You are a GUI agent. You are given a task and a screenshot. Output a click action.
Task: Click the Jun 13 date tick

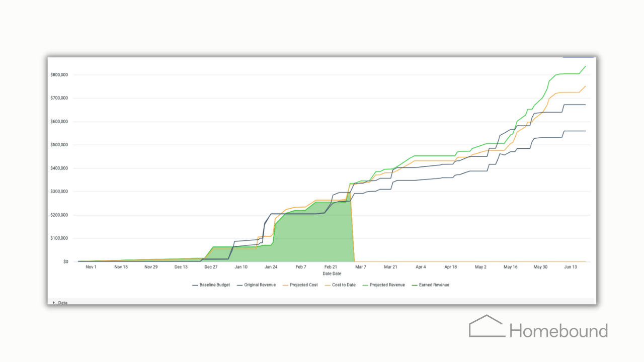[x=571, y=267]
